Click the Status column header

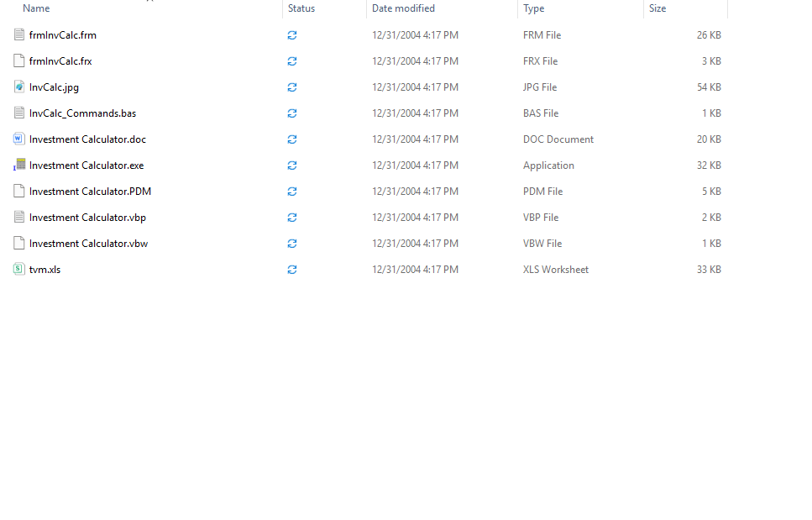pyautogui.click(x=301, y=8)
